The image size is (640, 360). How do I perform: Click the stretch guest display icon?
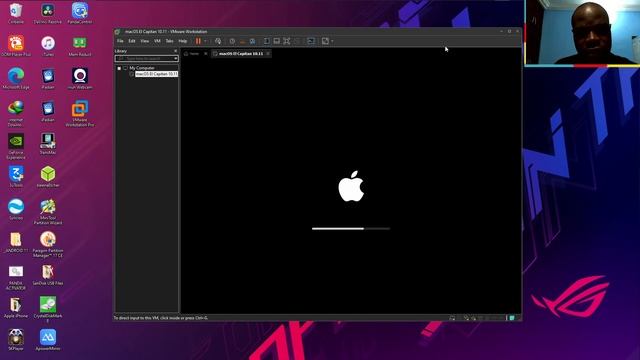325,41
